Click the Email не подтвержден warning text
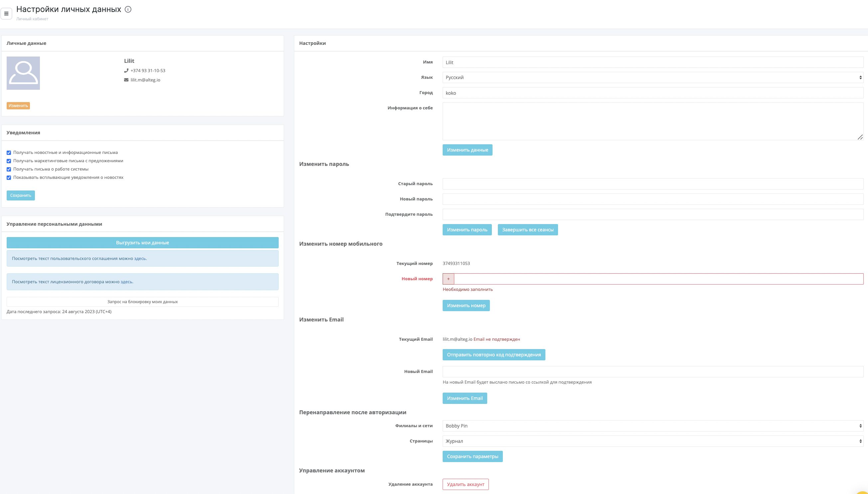Viewport: 868px width, 494px height. coord(497,339)
